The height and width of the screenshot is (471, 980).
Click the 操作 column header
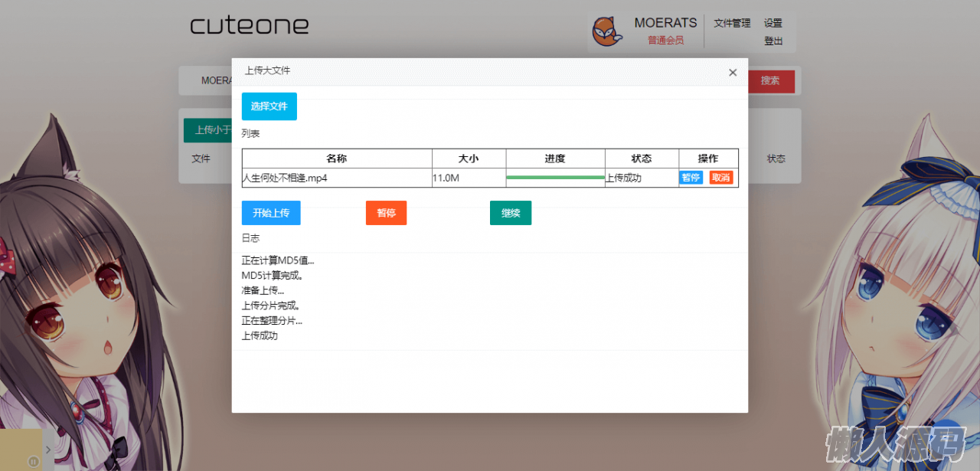[708, 159]
